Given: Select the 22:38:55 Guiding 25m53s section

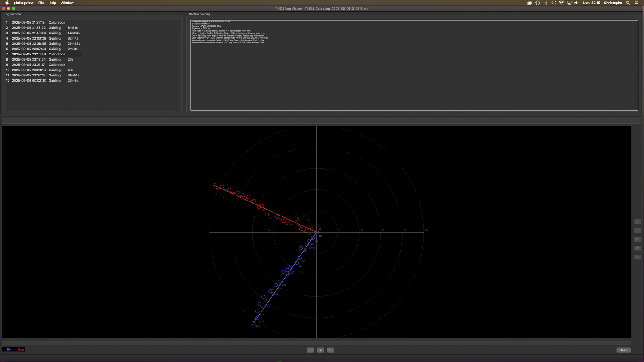Looking at the screenshot, I should 43,44.
